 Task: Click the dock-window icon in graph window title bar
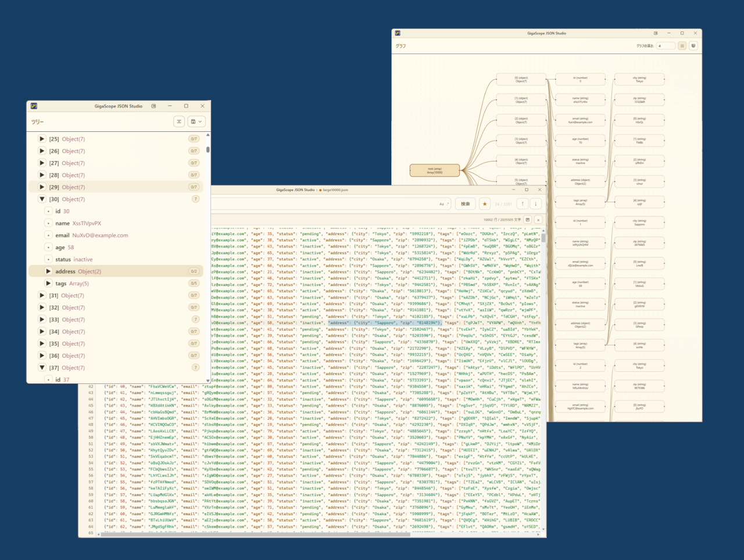[656, 34]
